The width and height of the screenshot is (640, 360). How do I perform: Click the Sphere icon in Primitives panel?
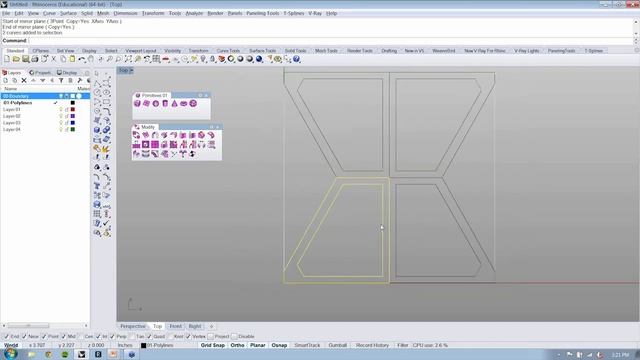point(156,104)
